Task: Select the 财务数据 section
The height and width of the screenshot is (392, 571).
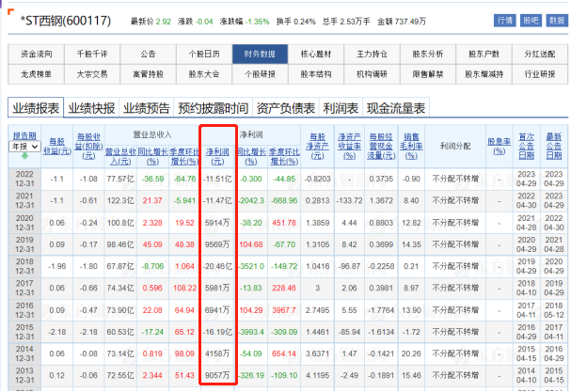Action: [x=260, y=54]
